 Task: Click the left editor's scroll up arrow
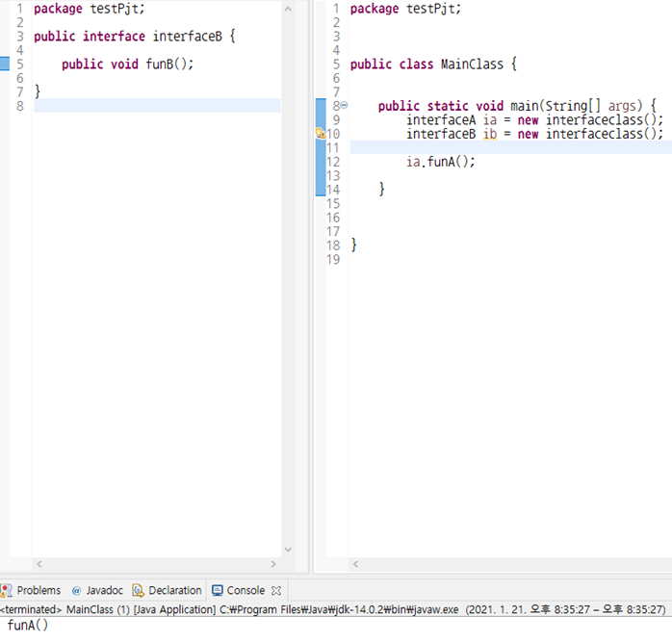tap(288, 9)
